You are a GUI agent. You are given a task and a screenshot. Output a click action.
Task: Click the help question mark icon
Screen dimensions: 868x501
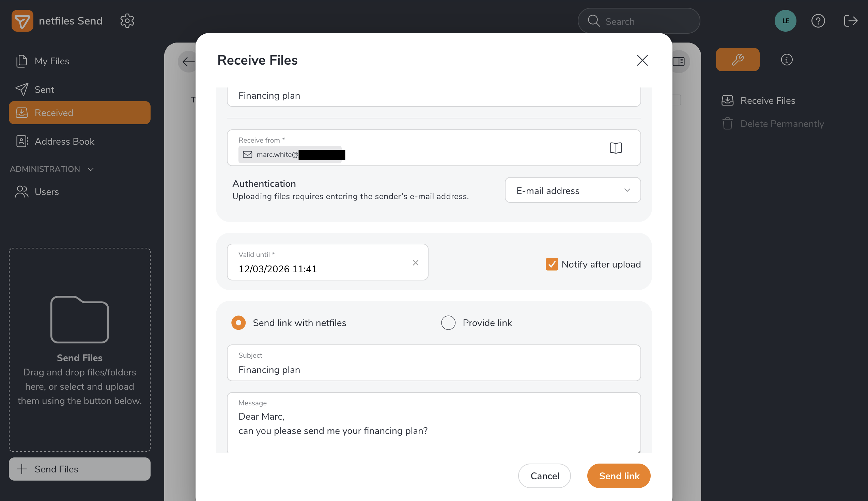click(x=818, y=21)
